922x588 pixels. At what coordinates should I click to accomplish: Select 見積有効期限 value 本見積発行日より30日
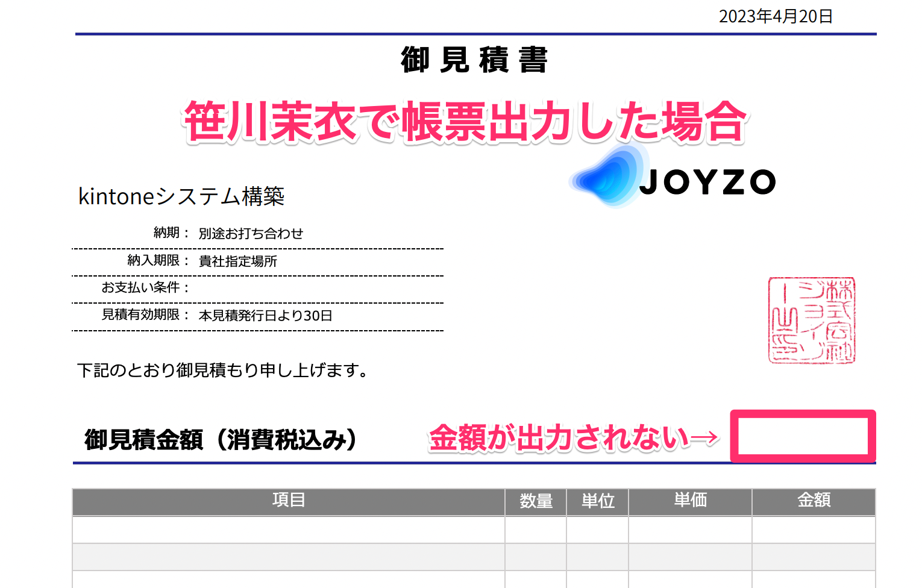pos(265,314)
